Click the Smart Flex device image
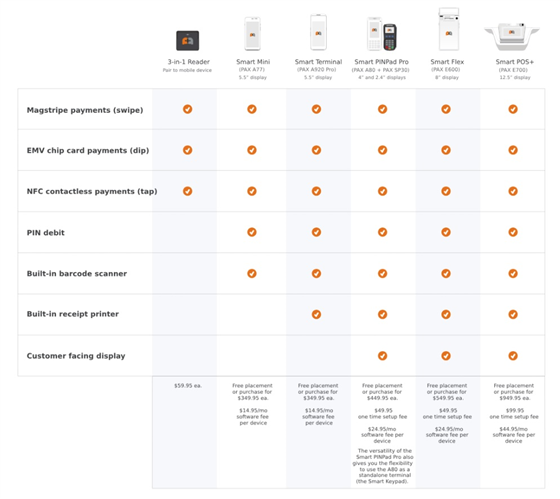This screenshot has width=560, height=499. [449, 29]
